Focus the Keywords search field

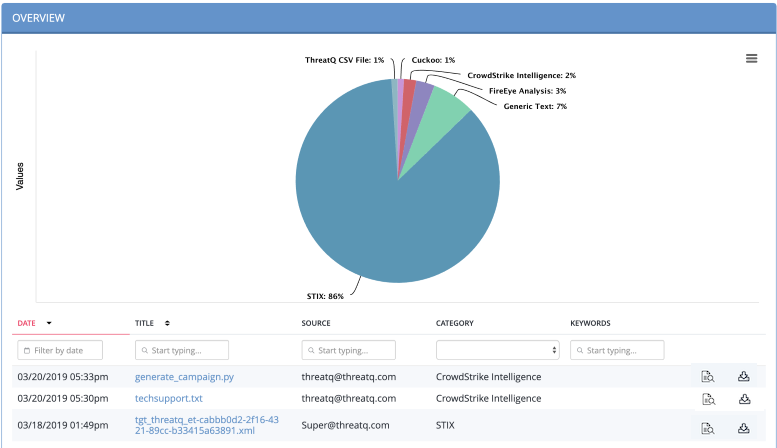(x=617, y=350)
